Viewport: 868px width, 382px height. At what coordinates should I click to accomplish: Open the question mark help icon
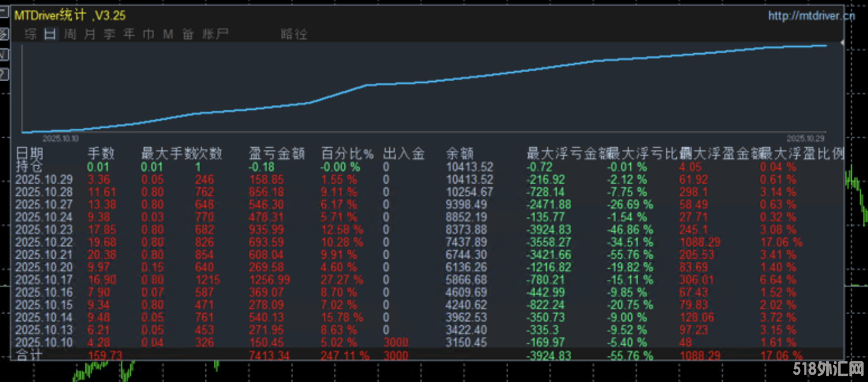pyautogui.click(x=3, y=72)
